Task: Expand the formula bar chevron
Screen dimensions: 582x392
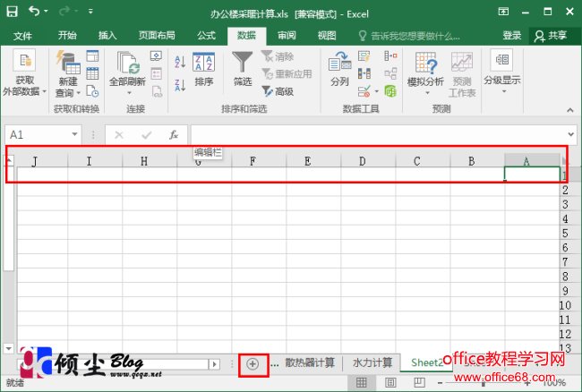Action: (x=571, y=134)
